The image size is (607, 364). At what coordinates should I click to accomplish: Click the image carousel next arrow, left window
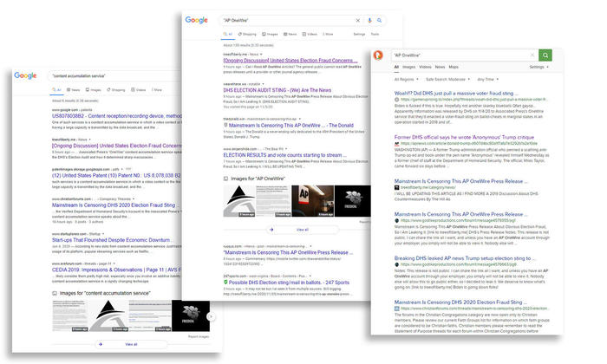211,316
